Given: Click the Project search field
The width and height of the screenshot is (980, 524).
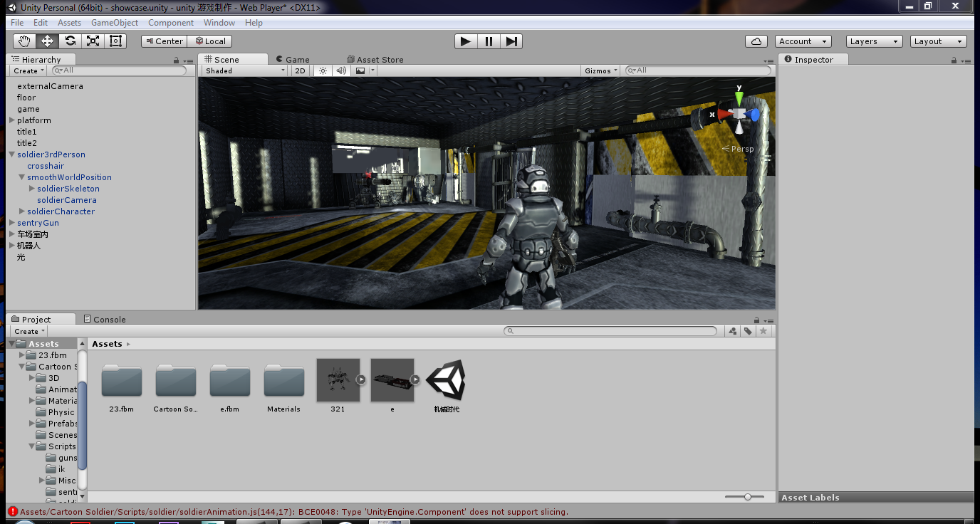Looking at the screenshot, I should pos(610,331).
